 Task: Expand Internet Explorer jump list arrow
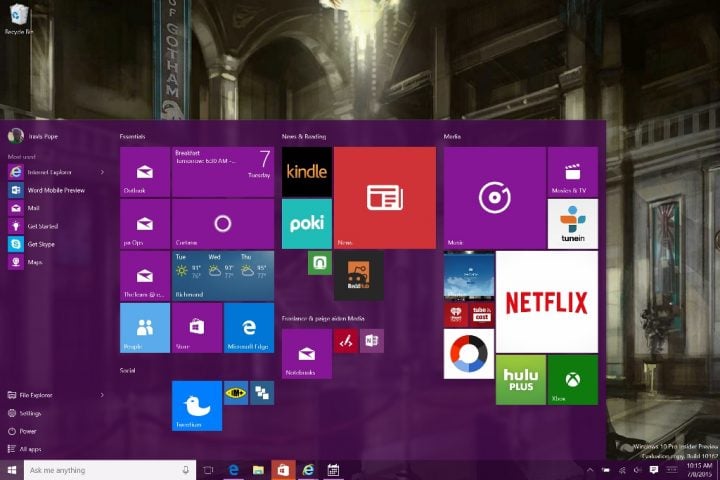coord(102,172)
